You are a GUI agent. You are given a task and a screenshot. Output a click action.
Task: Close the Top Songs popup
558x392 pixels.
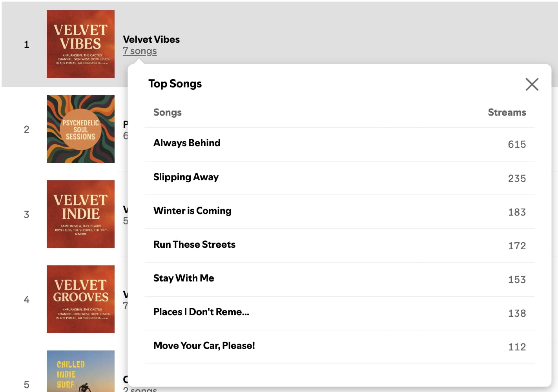pyautogui.click(x=532, y=84)
